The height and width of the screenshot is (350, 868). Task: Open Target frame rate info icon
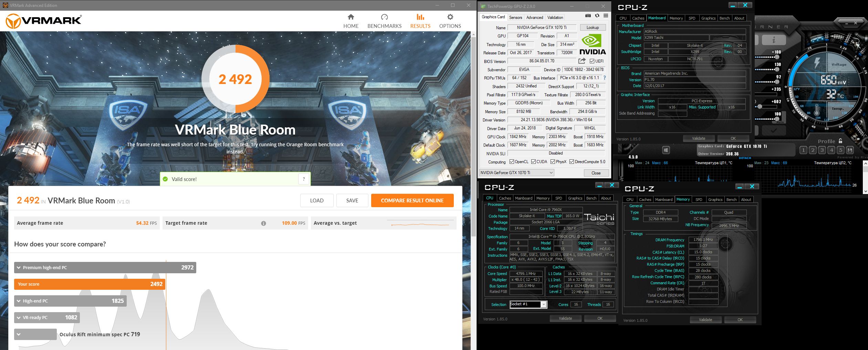[x=263, y=223]
